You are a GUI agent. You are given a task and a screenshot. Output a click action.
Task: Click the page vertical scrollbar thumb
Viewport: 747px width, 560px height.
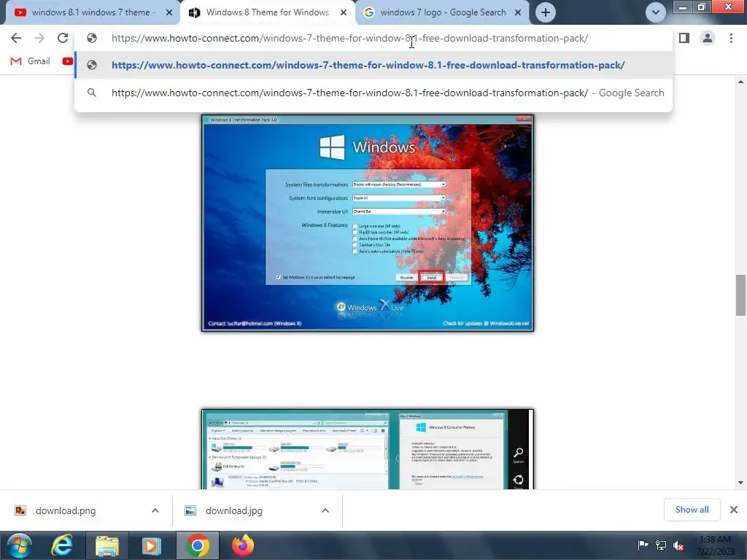pyautogui.click(x=740, y=295)
